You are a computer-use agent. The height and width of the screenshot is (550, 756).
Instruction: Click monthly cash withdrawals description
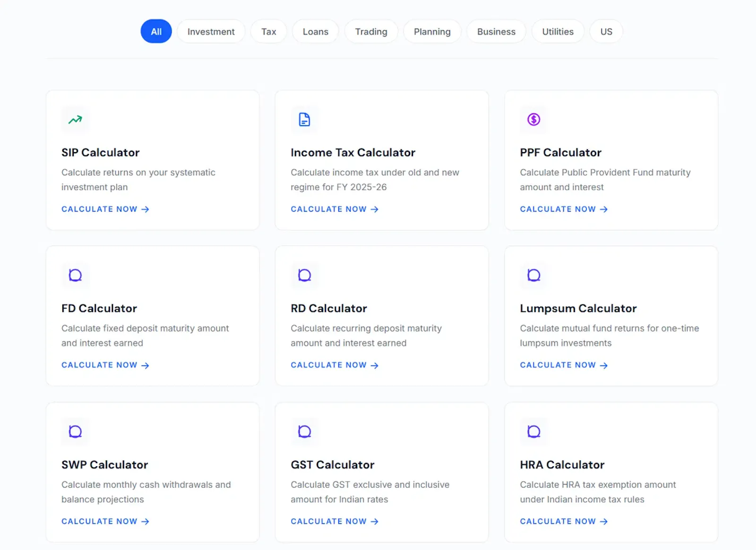146,492
